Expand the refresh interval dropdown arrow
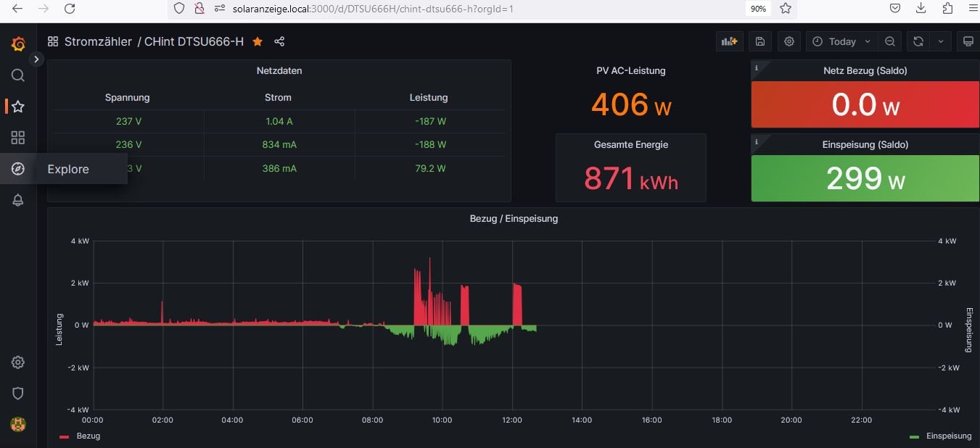The image size is (980, 448). (x=941, y=41)
